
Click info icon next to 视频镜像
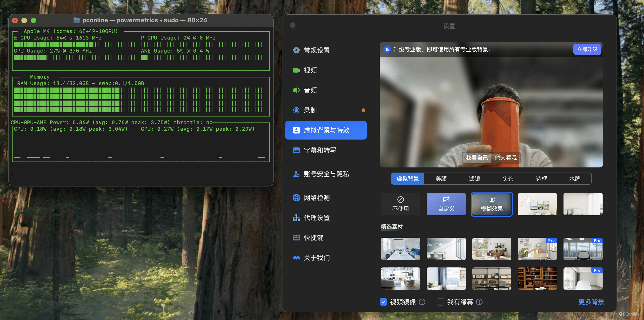pos(422,302)
